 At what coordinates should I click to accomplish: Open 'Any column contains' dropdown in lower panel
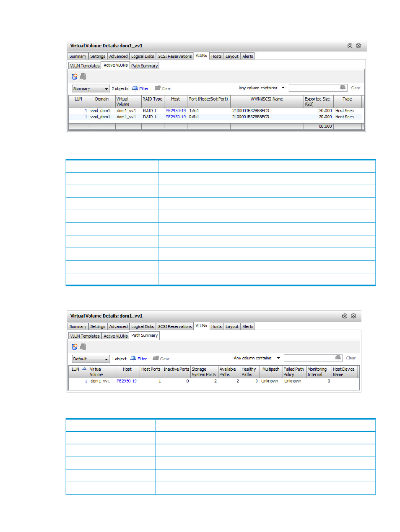coord(278,358)
